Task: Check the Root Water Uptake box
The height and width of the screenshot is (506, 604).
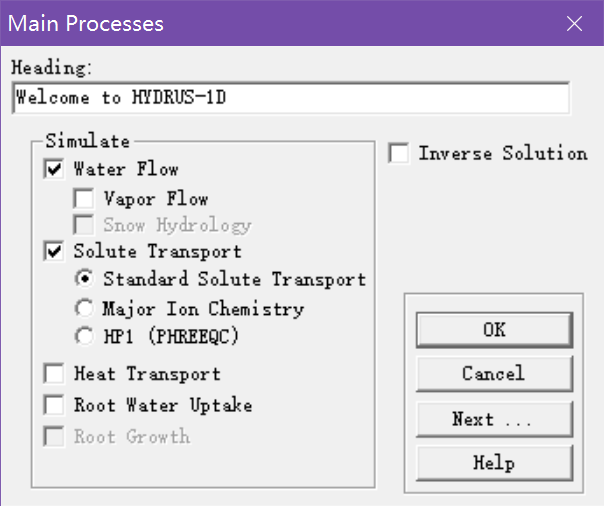Action: pos(54,405)
